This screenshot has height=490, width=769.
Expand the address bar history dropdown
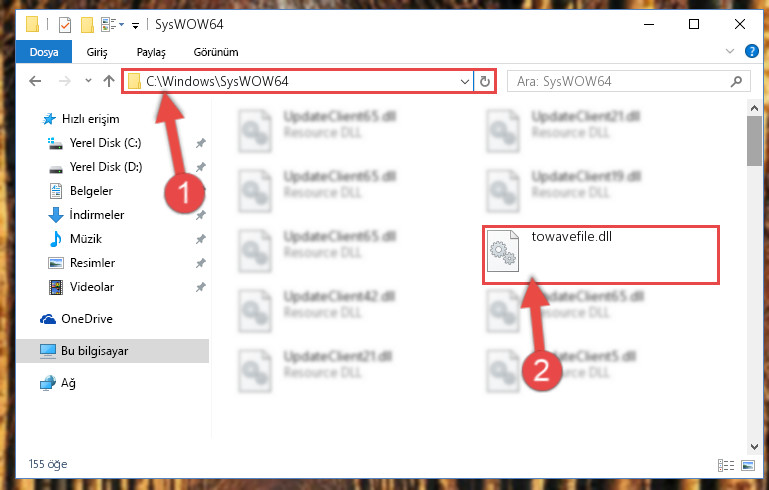click(x=465, y=81)
